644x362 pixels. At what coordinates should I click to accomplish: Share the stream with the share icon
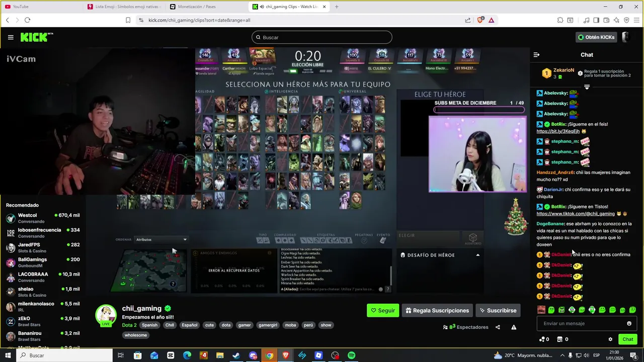click(498, 327)
